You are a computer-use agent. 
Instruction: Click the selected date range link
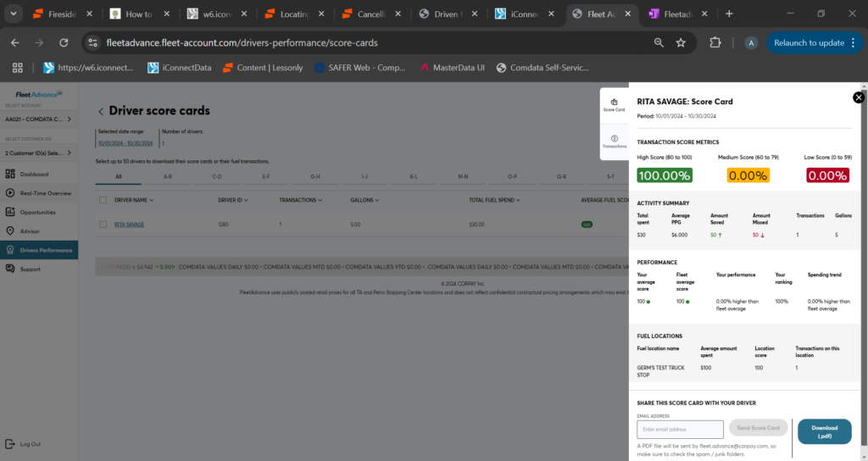tap(125, 143)
